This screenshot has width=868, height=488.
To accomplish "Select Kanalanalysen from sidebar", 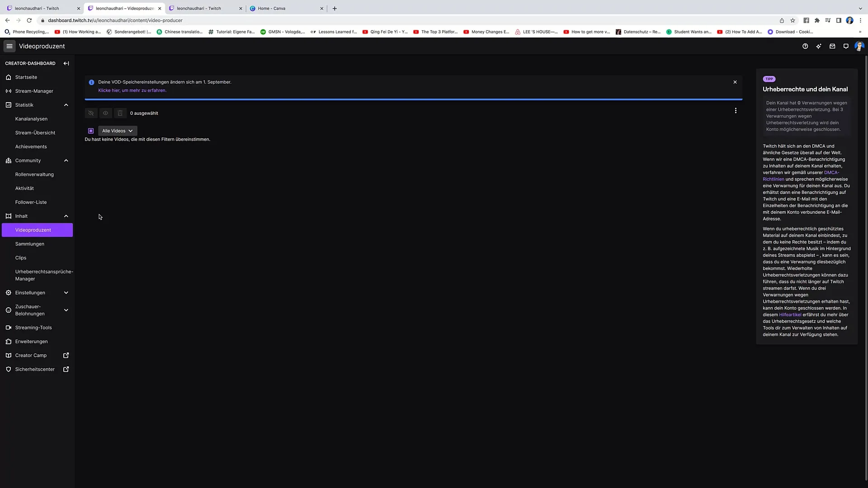I will pos(31,118).
